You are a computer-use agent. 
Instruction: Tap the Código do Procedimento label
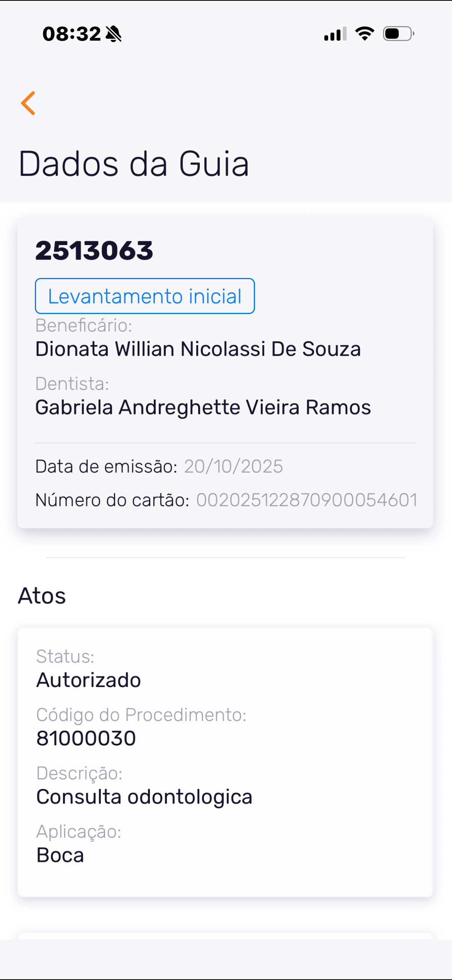click(141, 715)
